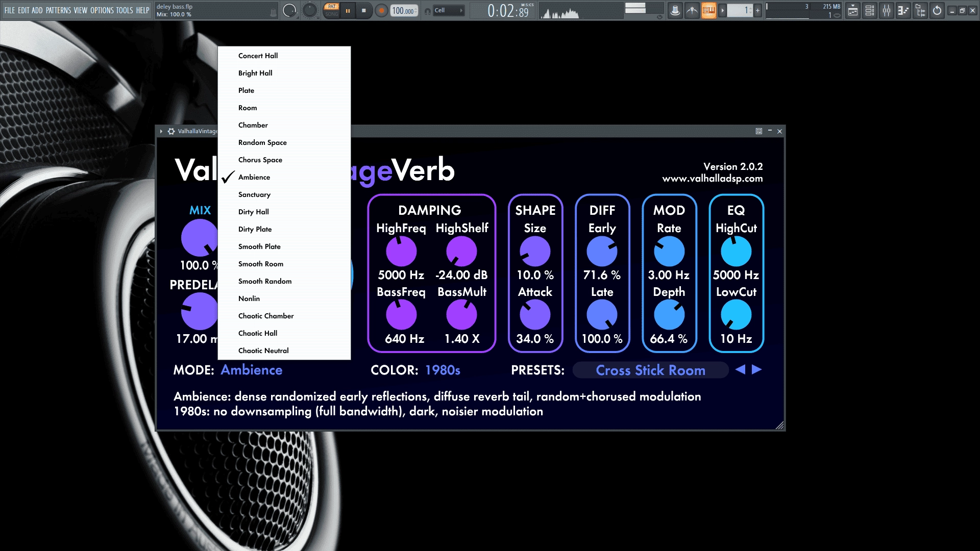Viewport: 980px width, 551px height.
Task: Select Random Space mode
Action: click(284, 142)
